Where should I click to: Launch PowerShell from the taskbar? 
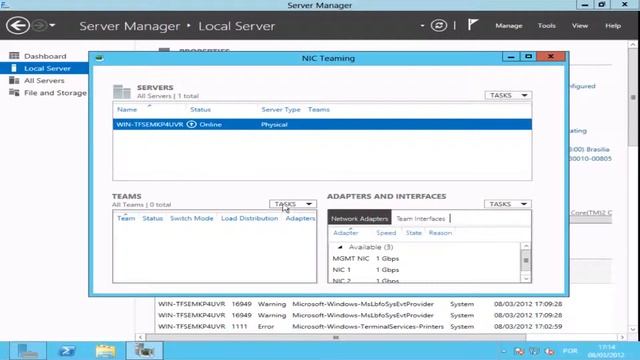tap(67, 351)
